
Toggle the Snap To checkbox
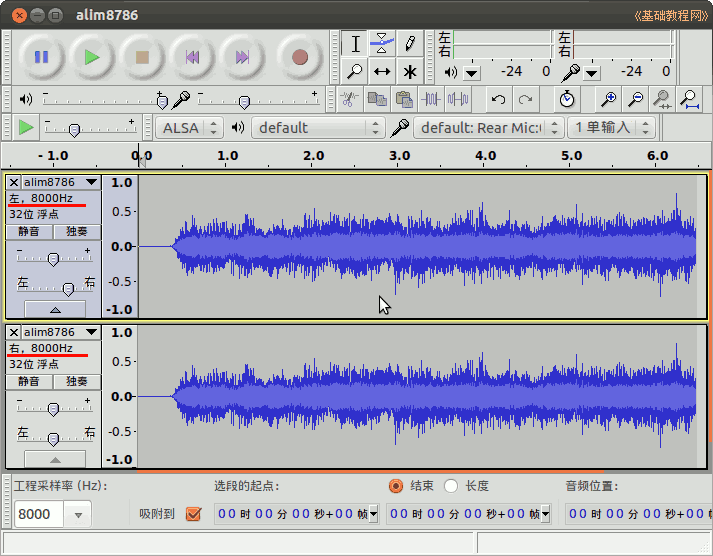tap(193, 514)
